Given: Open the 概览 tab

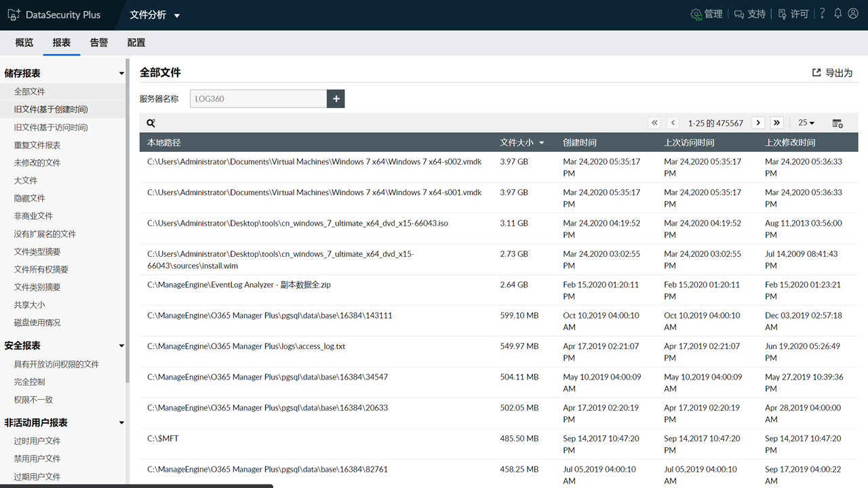Looking at the screenshot, I should pos(24,43).
